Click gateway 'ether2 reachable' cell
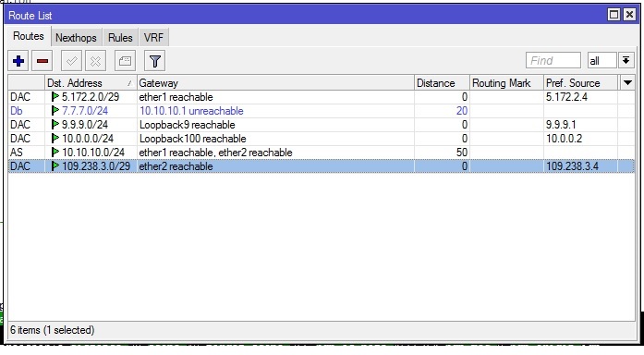Image resolution: width=644 pixels, height=355 pixels. coord(275,166)
